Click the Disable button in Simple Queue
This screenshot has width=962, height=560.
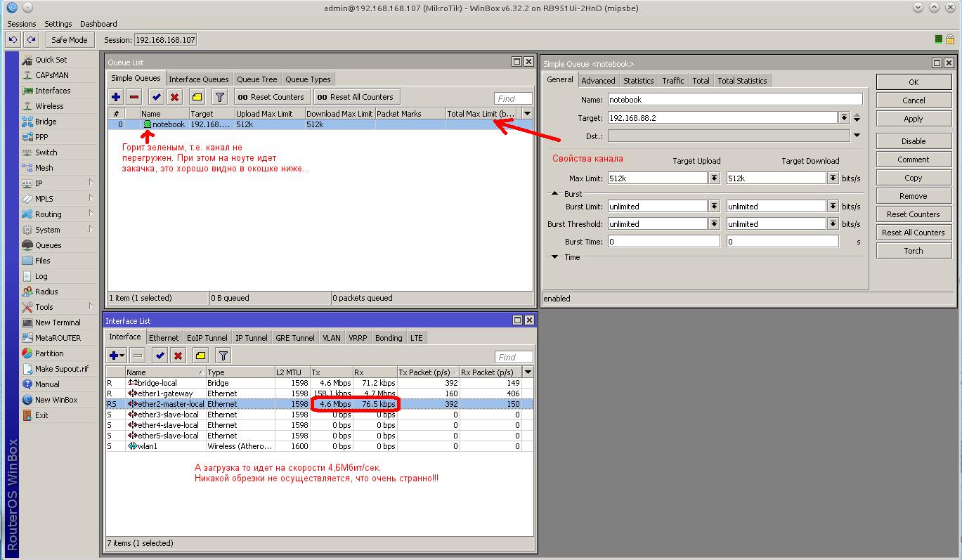point(914,141)
